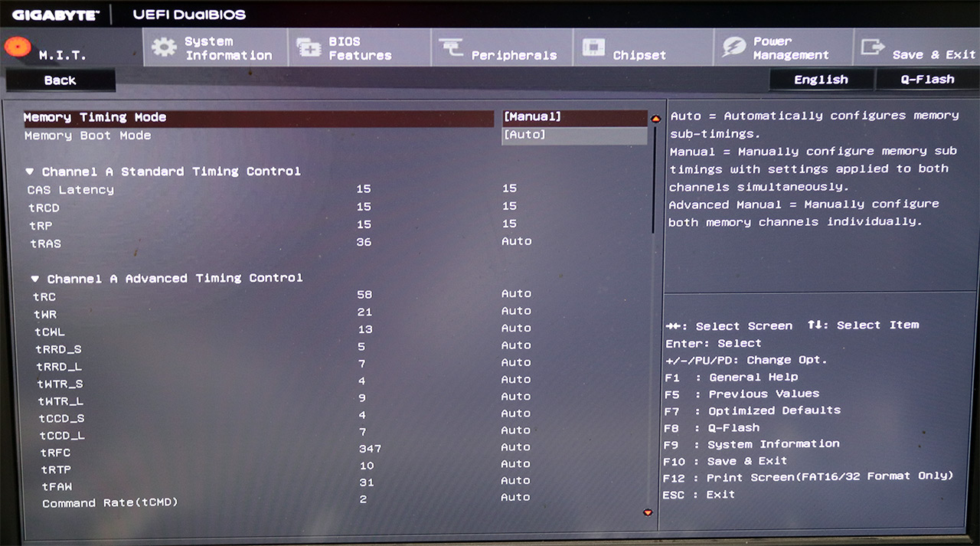Go to the Peripherals tab
Screen dimensions: 980x546
(501, 48)
